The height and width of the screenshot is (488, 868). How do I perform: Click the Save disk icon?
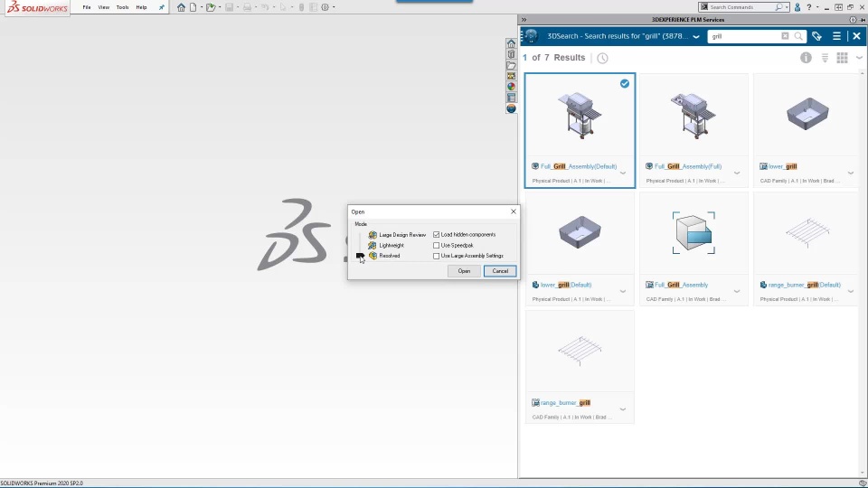click(229, 7)
